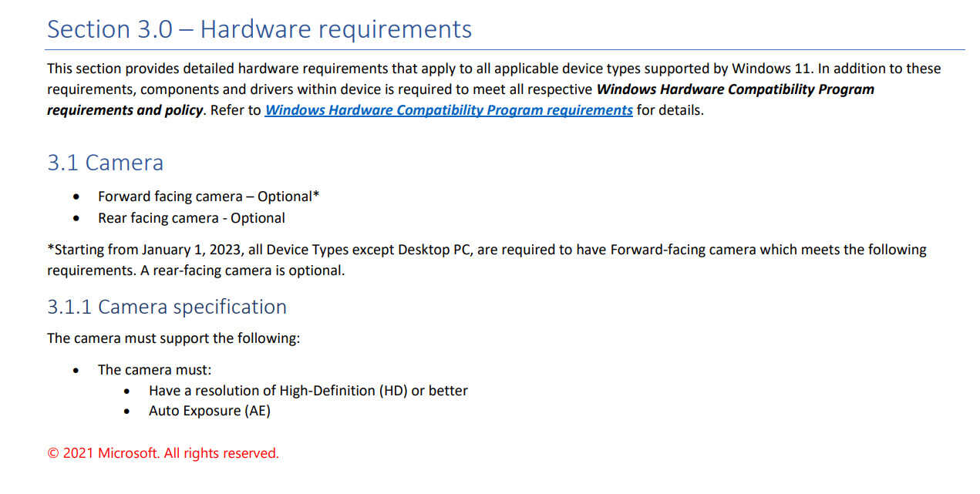Open the Windows Hardware Compatibility Program requirements link
The image size is (980, 494).
coord(449,110)
